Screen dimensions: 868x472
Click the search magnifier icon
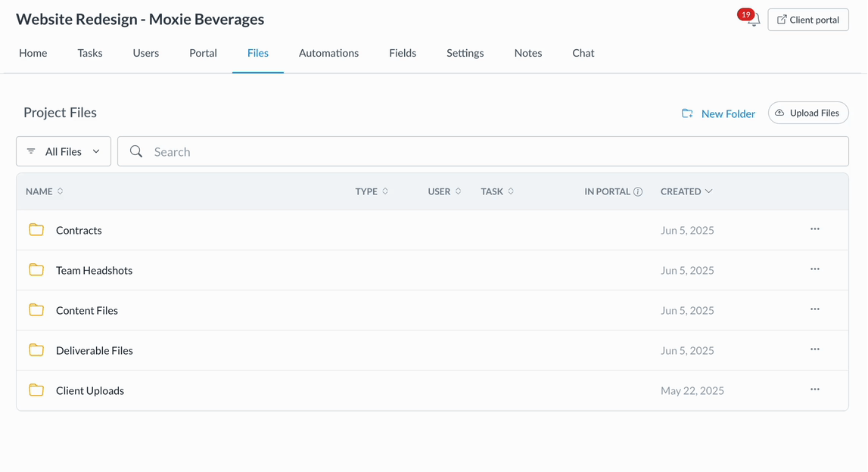[x=136, y=152]
